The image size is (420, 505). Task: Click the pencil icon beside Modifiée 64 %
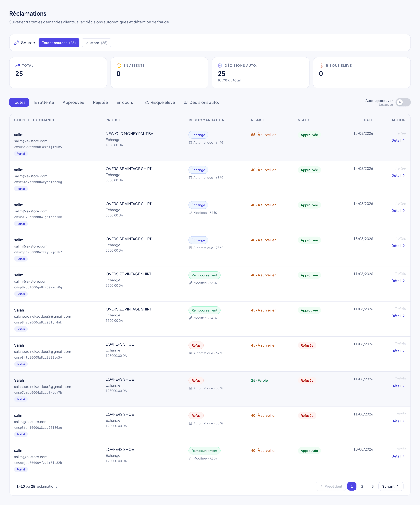click(x=191, y=213)
